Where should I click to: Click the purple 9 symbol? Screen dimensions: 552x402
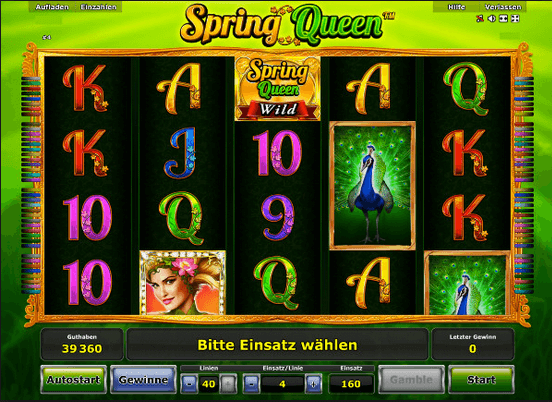point(278,217)
